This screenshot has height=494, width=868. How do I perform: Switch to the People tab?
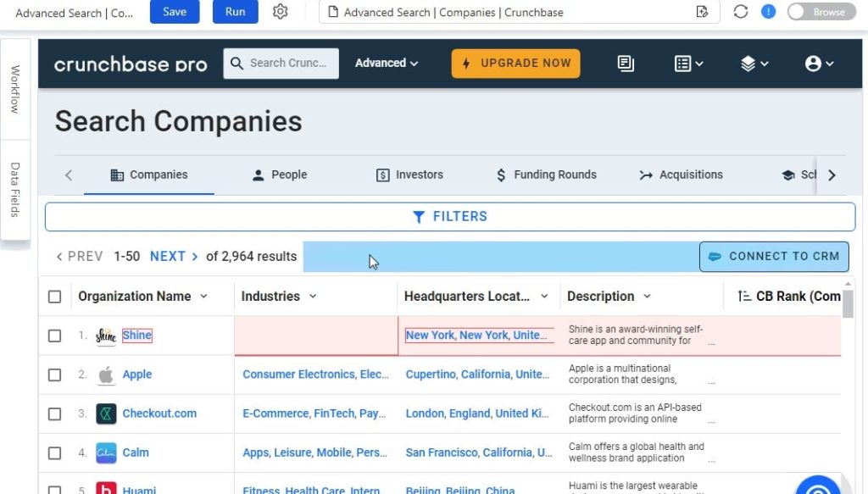(x=279, y=175)
